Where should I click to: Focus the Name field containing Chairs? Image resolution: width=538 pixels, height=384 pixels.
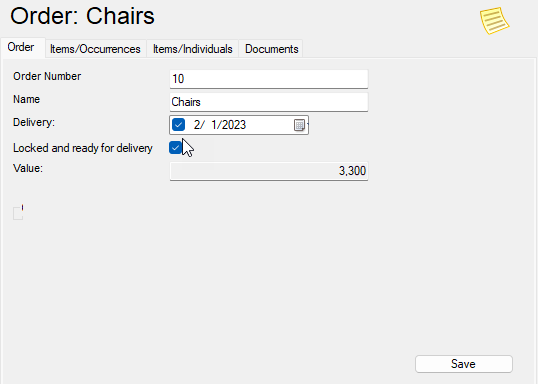point(269,102)
